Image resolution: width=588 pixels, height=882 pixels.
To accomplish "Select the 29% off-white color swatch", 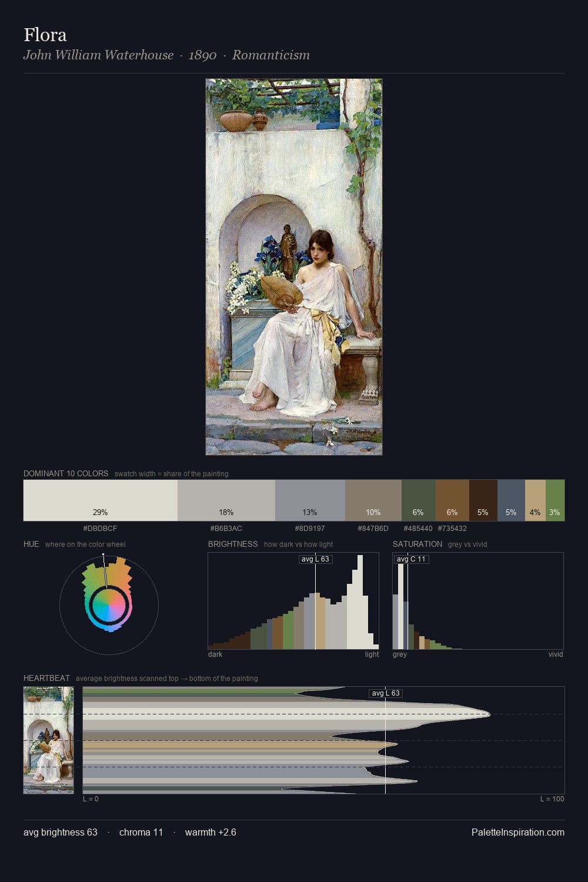I will [101, 500].
